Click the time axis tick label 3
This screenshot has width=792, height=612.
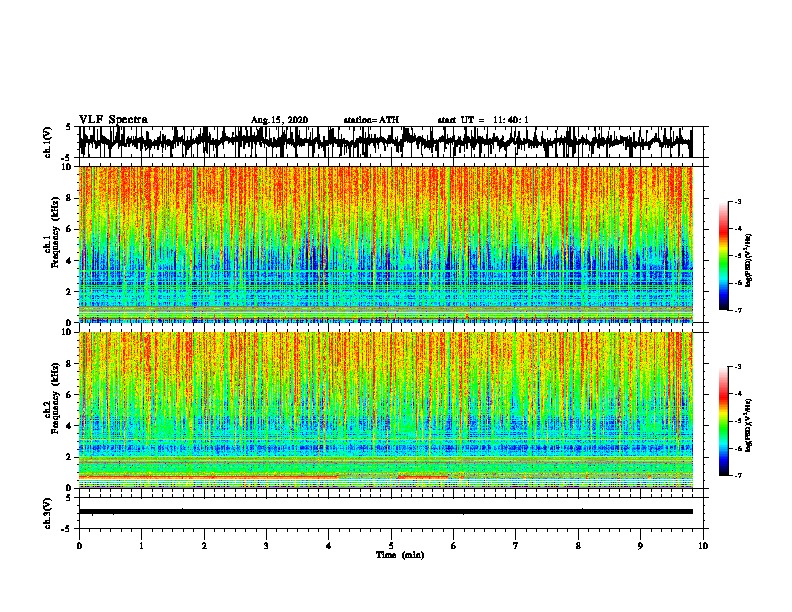(266, 546)
